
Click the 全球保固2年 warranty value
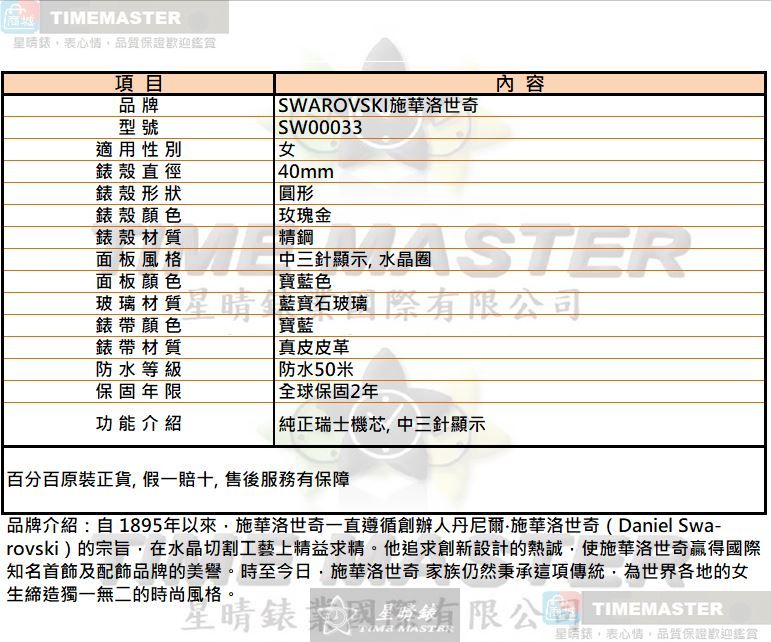click(x=328, y=392)
